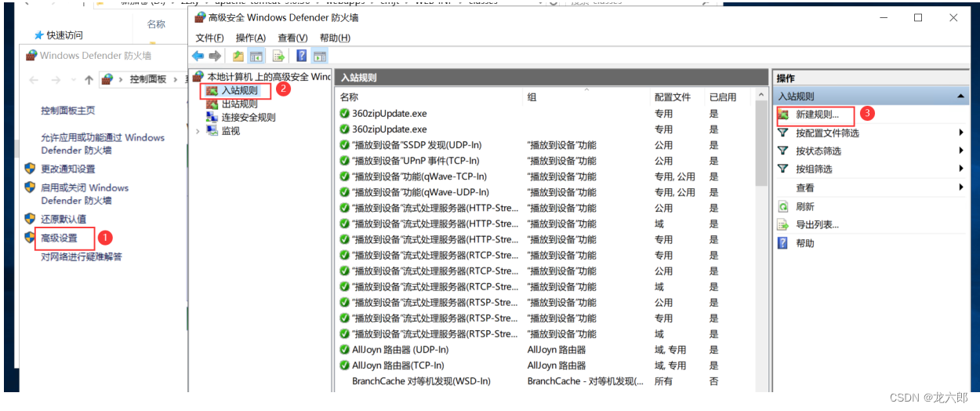Screen dimensions: 980x411
Task: Click 允许应用或功能通过 Windows Defender 防火墙 link
Action: point(103,144)
